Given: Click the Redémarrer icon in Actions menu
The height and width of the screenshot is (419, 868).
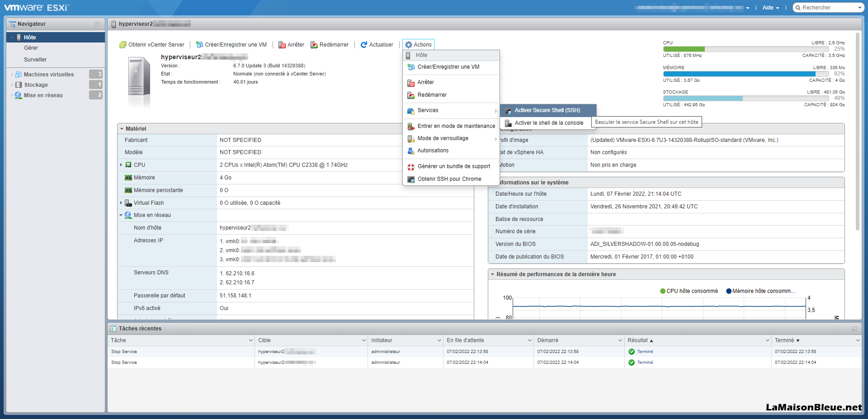Looking at the screenshot, I should pyautogui.click(x=411, y=95).
